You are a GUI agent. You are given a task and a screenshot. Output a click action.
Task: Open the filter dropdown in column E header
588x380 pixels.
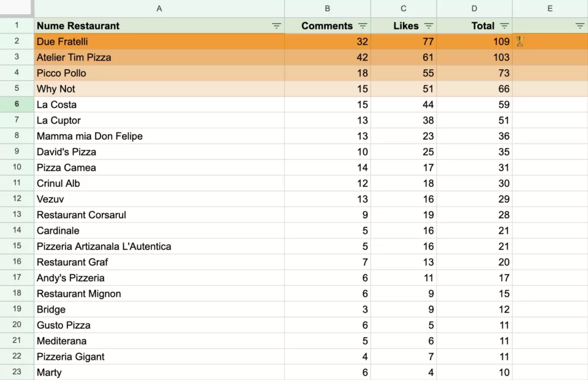coord(579,26)
